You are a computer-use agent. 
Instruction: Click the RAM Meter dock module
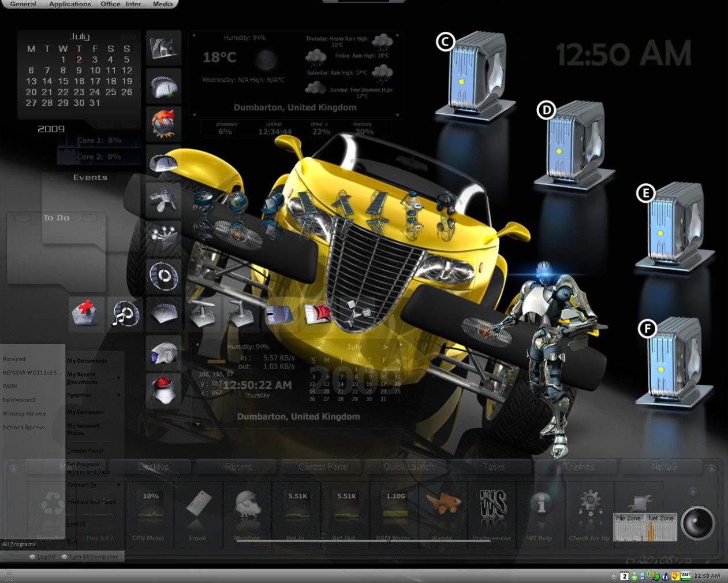click(394, 514)
